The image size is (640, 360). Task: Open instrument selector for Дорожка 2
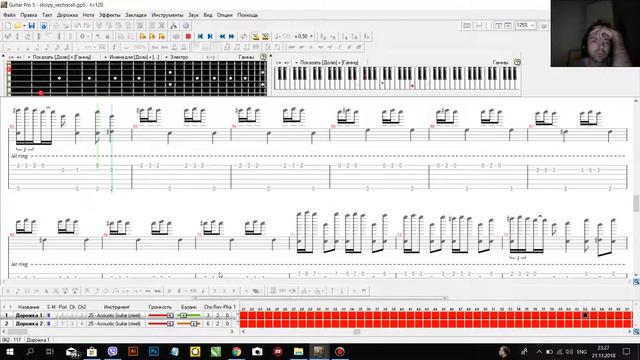pyautogui.click(x=115, y=324)
